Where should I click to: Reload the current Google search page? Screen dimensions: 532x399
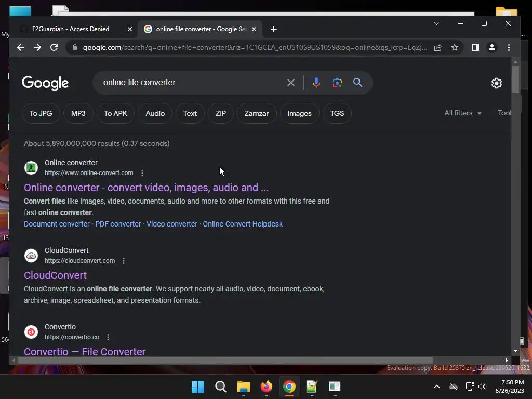[x=54, y=47]
